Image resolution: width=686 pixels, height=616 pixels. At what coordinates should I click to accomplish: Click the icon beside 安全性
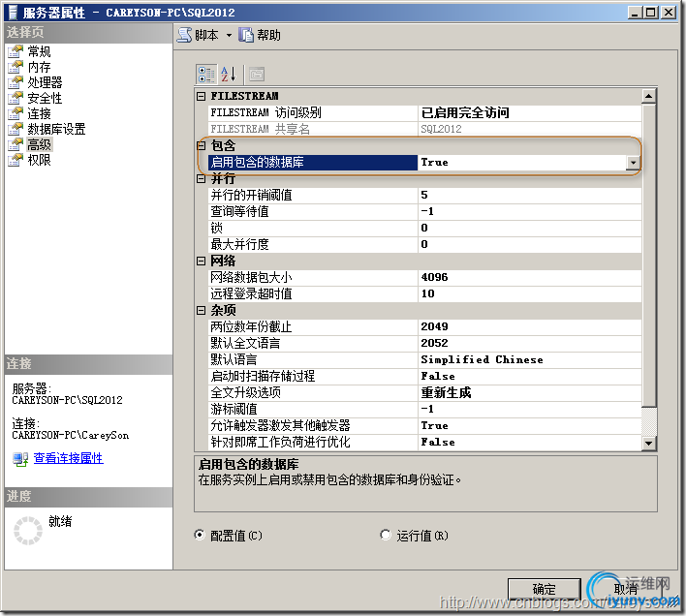click(16, 98)
